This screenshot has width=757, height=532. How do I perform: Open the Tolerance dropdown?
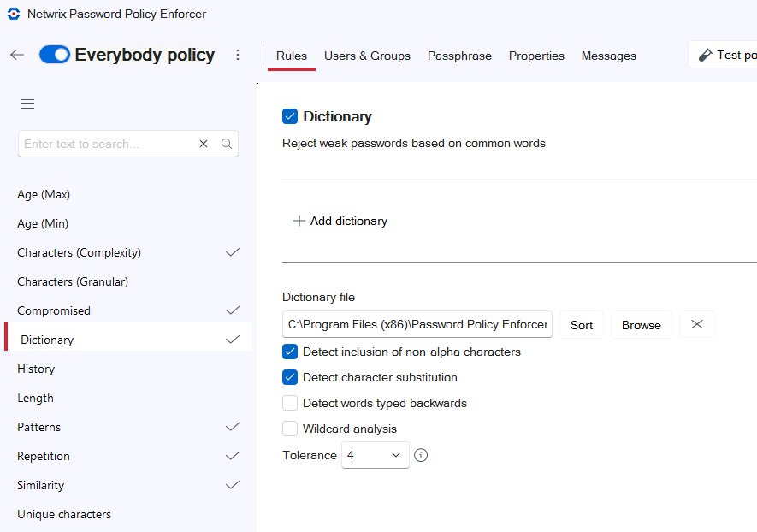[x=376, y=455]
